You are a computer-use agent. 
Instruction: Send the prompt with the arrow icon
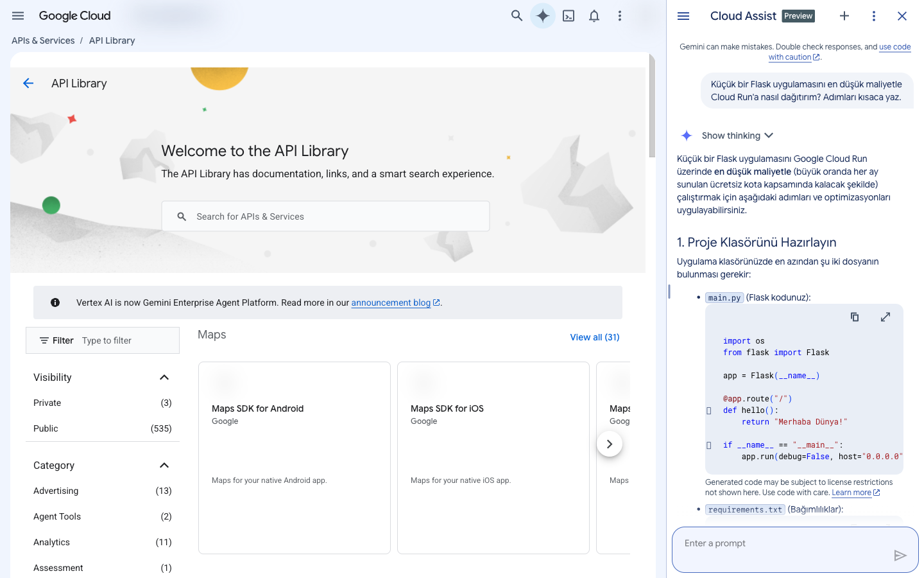point(900,556)
